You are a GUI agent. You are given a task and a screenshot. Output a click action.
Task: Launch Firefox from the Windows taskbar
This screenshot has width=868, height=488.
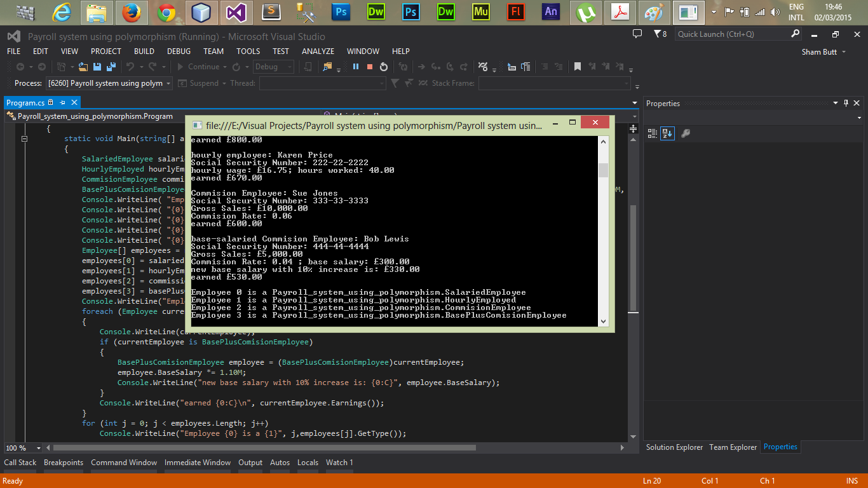(x=132, y=12)
